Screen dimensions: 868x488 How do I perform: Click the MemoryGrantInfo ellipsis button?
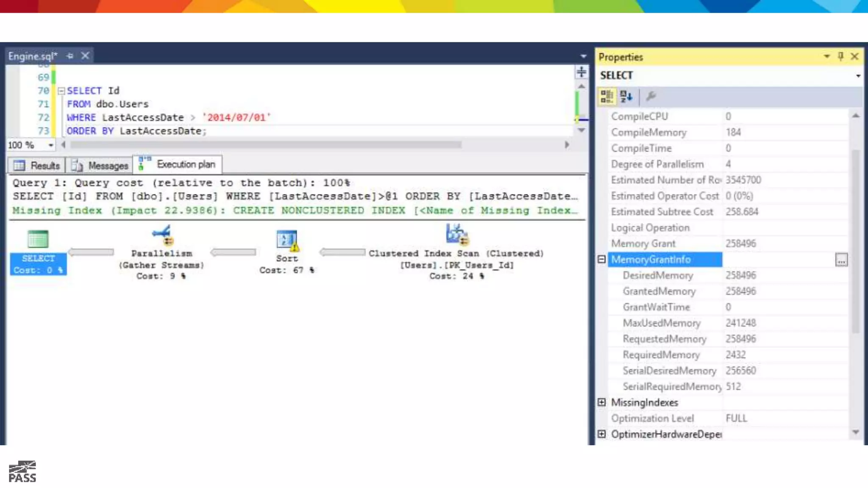[841, 260]
